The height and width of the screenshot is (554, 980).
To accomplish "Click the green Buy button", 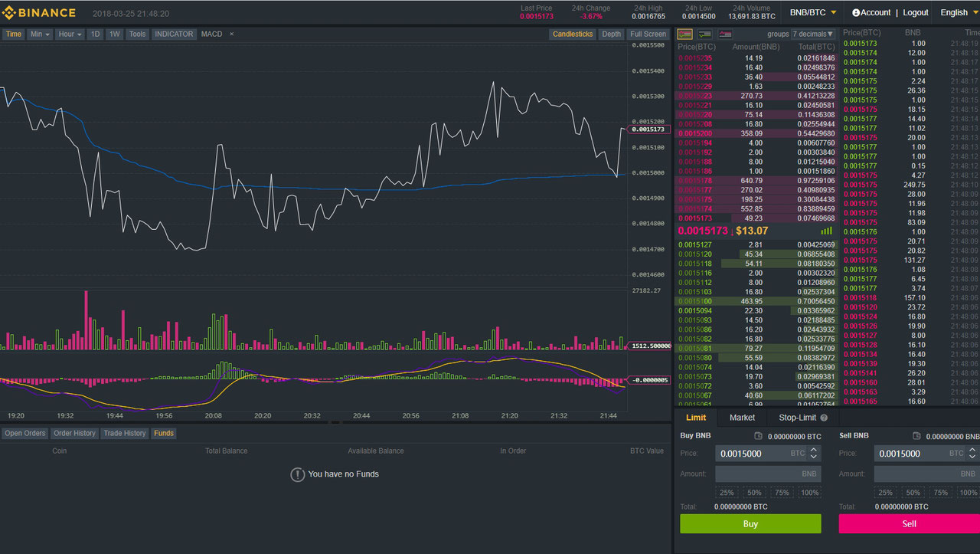I will 750,523.
